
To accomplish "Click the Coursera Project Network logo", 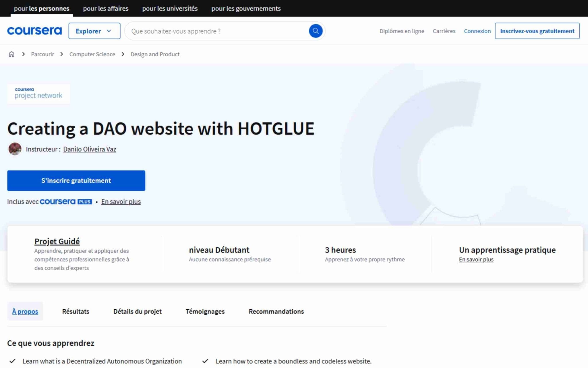I will click(x=38, y=93).
